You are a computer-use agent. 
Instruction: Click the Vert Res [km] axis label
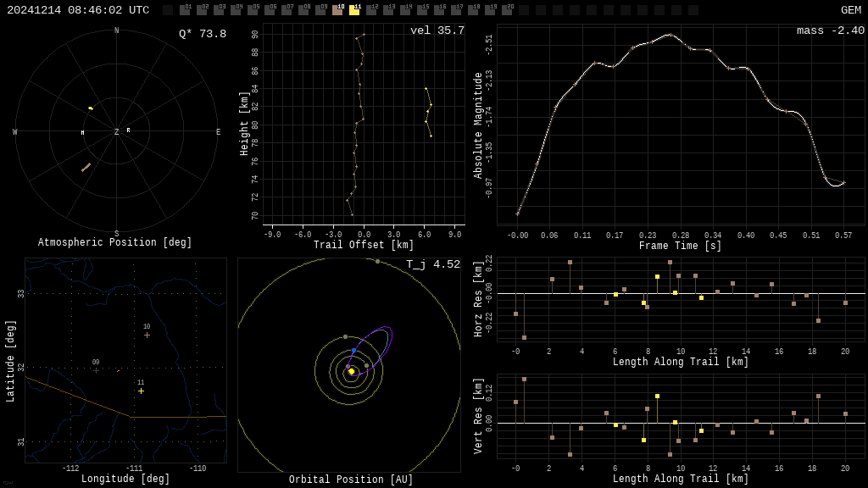pyautogui.click(x=478, y=416)
